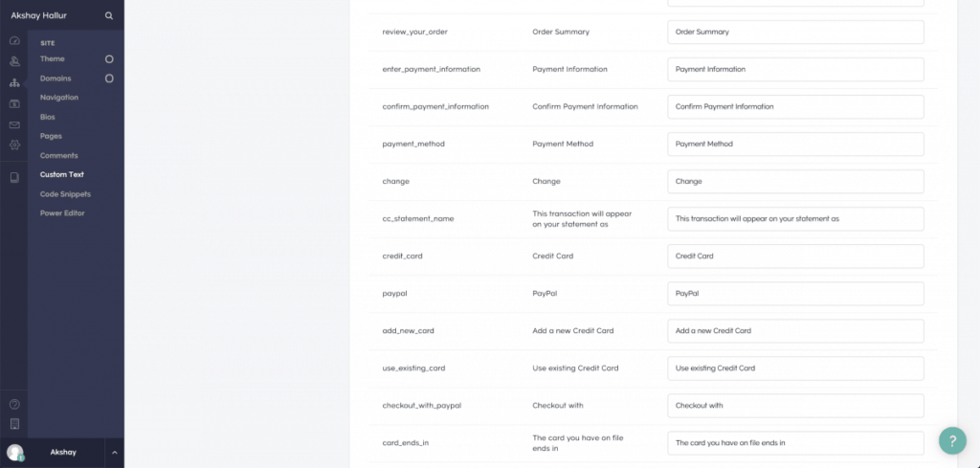Toggle the circle indicator next to Theme
The height and width of the screenshot is (468, 980).
click(109, 59)
